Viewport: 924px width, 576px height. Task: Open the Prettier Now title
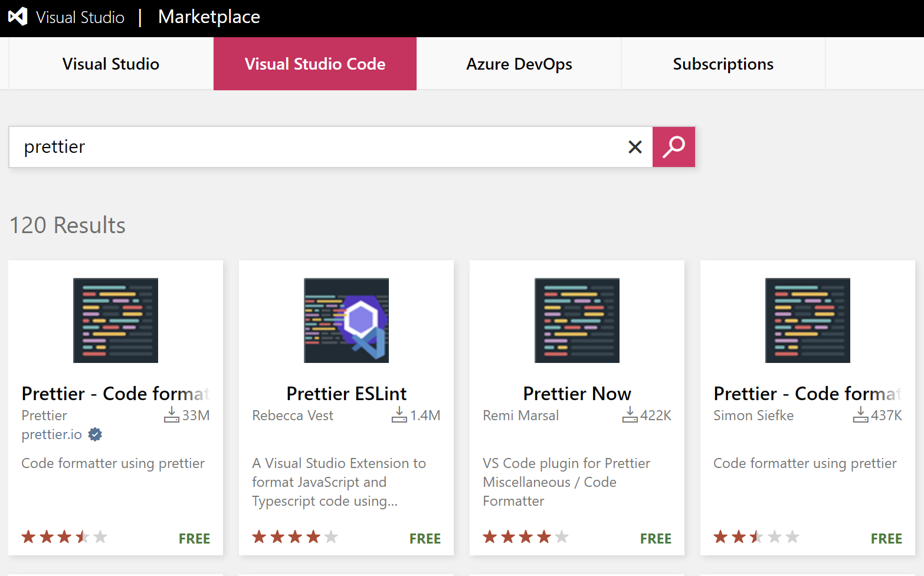(577, 393)
